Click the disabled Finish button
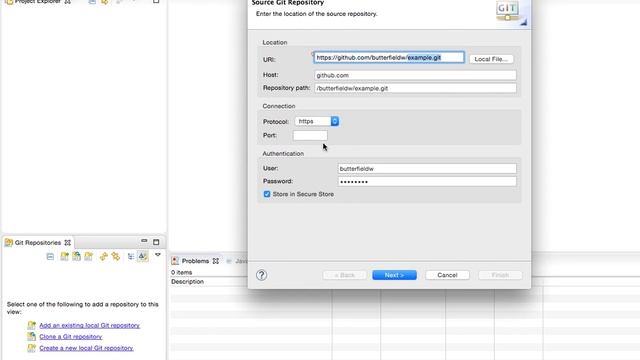 [x=500, y=275]
